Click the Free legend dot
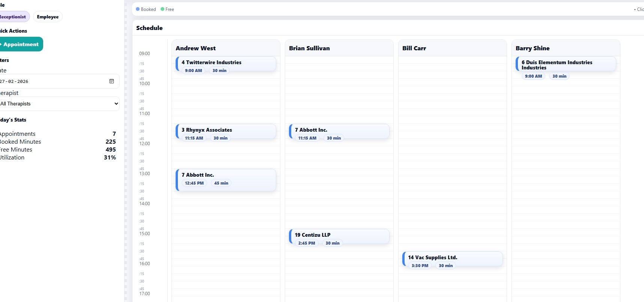Viewport: 644px width, 302px height. 163,9
